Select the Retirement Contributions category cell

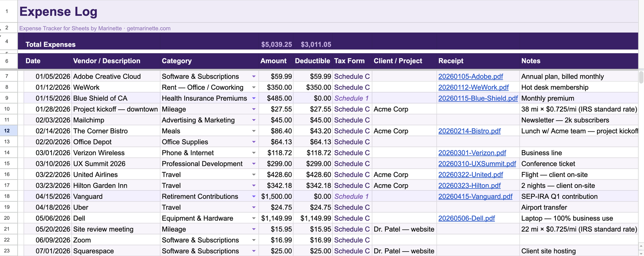tap(209, 196)
